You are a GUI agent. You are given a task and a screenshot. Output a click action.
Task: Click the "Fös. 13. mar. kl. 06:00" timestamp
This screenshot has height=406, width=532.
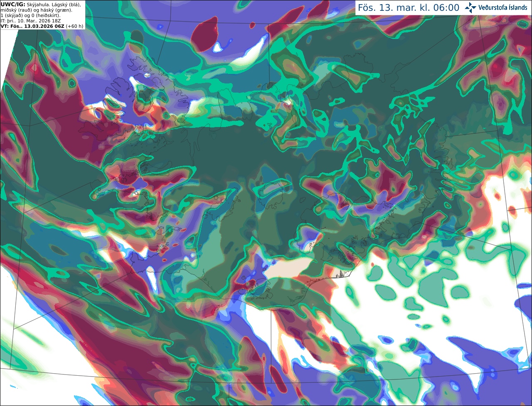tap(409, 8)
